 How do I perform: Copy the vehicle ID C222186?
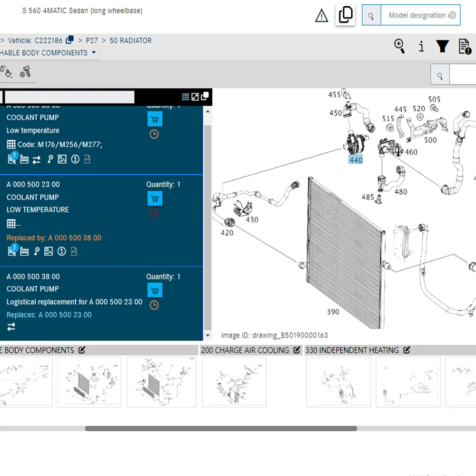(70, 40)
